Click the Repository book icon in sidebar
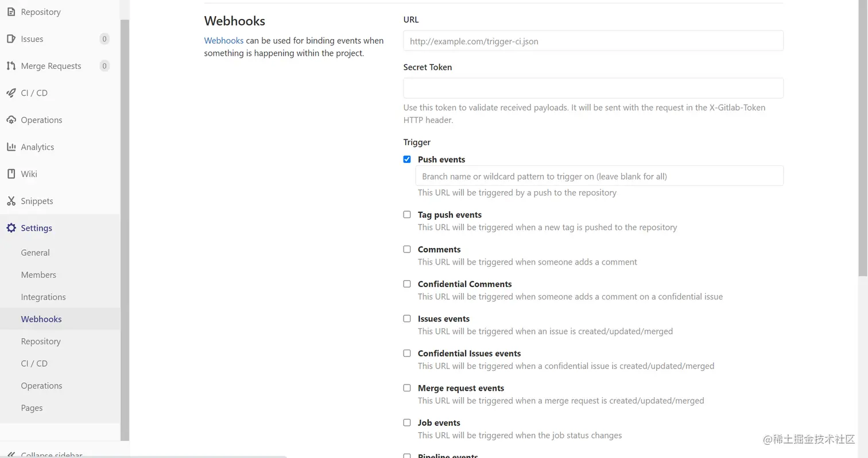This screenshot has width=868, height=458. (x=11, y=11)
